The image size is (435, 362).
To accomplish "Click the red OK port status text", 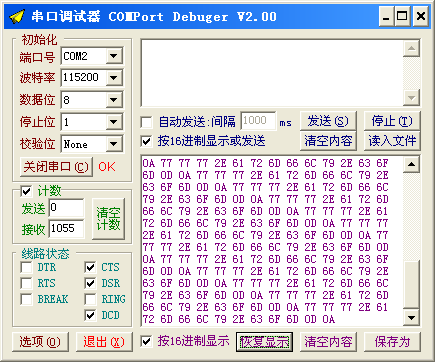I will click(x=107, y=167).
